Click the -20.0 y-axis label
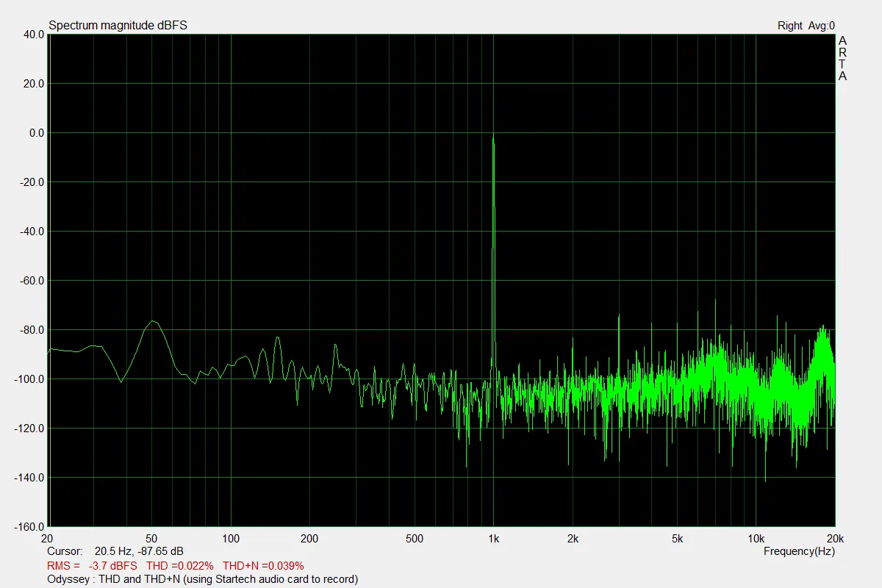 coord(32,182)
